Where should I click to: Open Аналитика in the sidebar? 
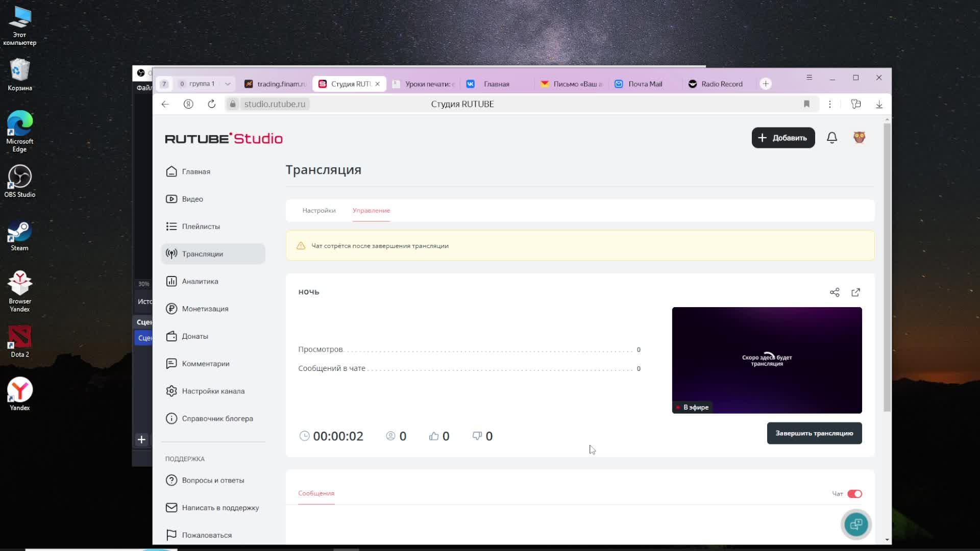point(200,281)
